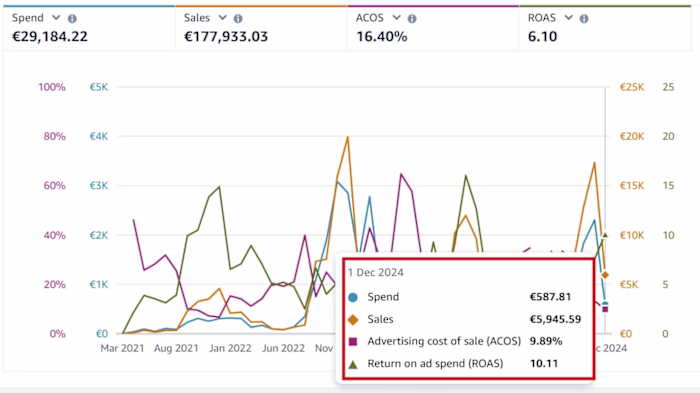The height and width of the screenshot is (393, 700).
Task: Click the info icon beside Spend
Action: pyautogui.click(x=72, y=18)
